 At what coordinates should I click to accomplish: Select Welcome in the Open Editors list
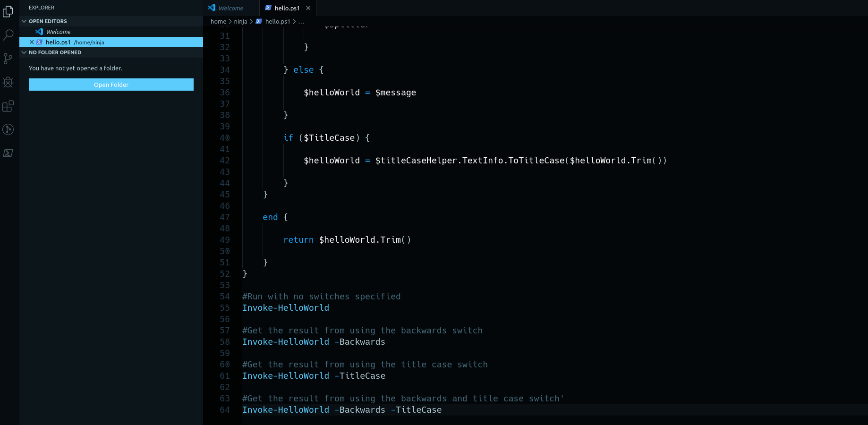pyautogui.click(x=58, y=32)
